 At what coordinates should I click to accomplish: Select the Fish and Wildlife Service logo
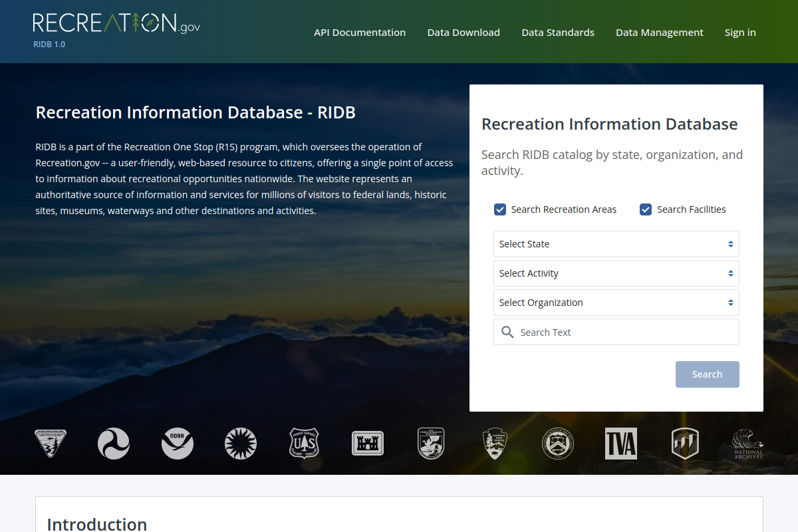pyautogui.click(x=431, y=444)
